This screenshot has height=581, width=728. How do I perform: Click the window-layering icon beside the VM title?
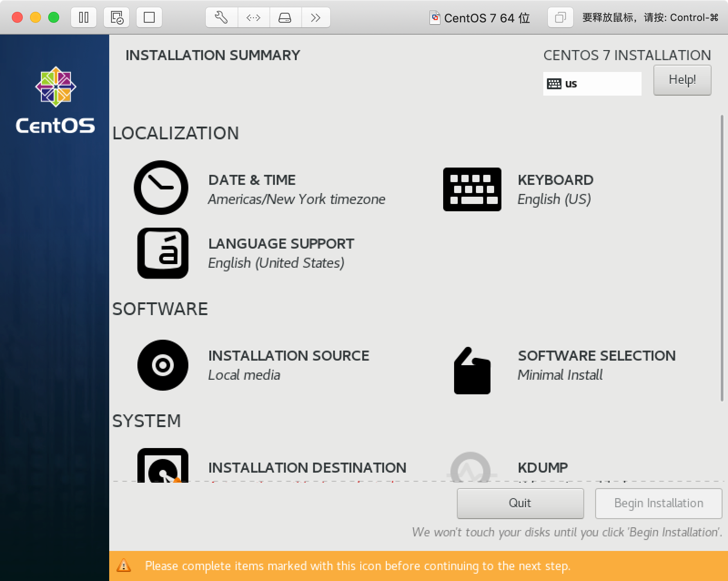[560, 18]
